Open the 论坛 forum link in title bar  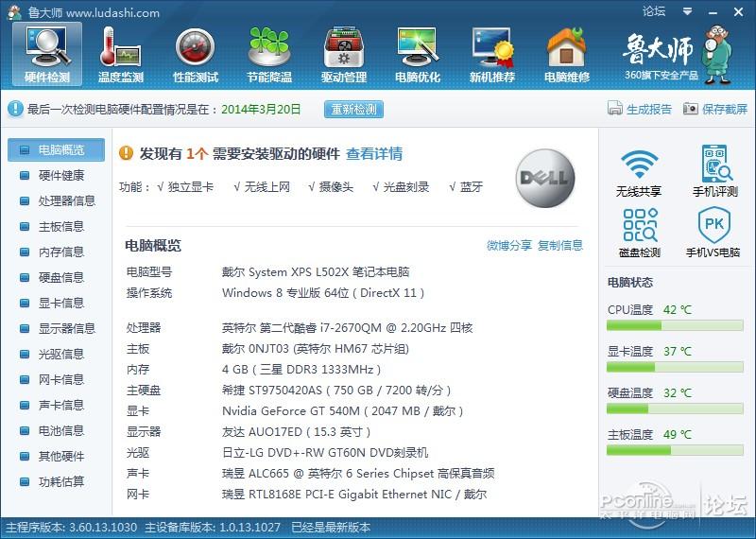pos(654,11)
